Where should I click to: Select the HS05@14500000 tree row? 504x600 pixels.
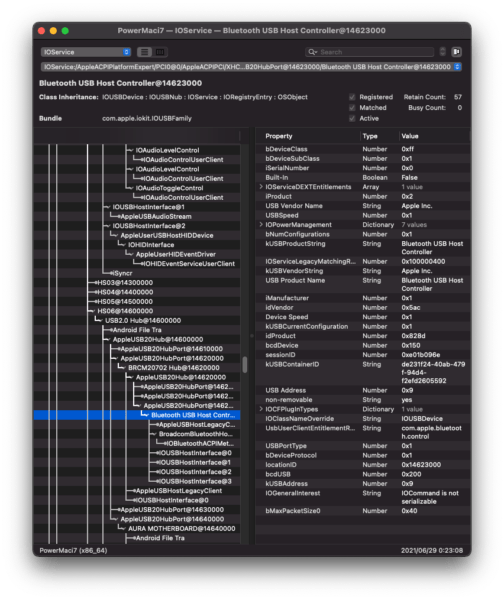tap(137, 302)
